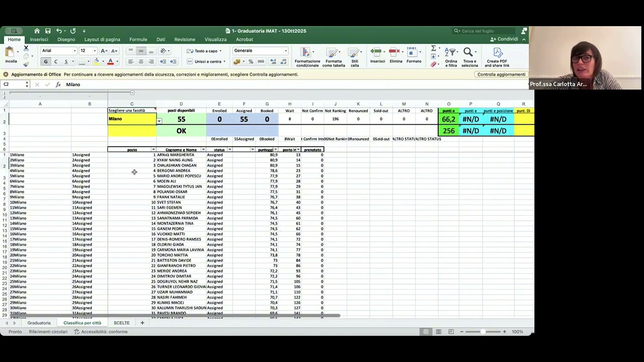Click Create PDF and share link
644x362 pixels.
point(498,57)
